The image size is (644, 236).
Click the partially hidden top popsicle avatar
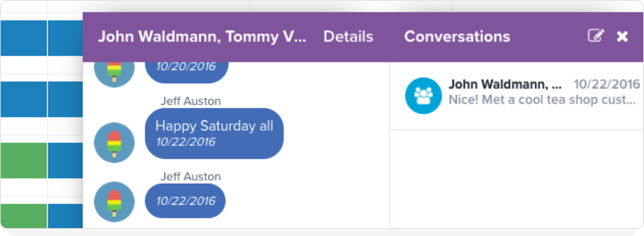[x=114, y=72]
